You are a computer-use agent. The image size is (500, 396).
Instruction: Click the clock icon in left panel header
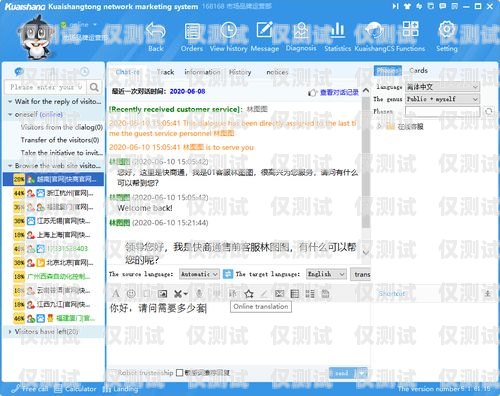(x=85, y=71)
